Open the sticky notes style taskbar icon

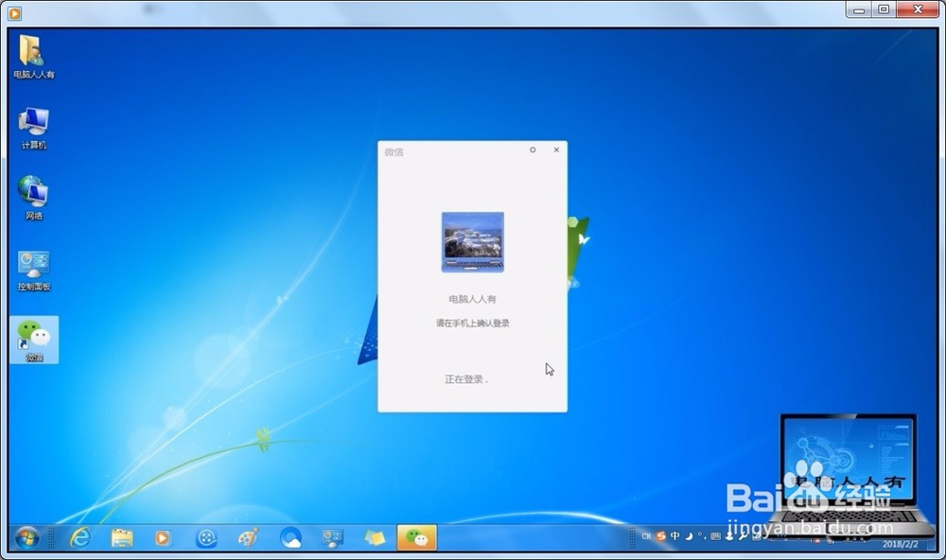tap(374, 537)
